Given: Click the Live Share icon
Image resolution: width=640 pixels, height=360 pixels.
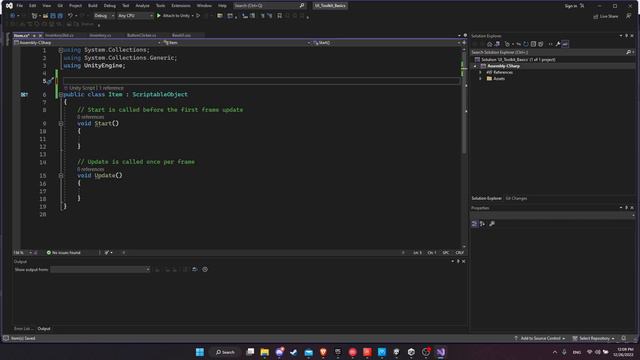Looking at the screenshot, I should click(596, 16).
